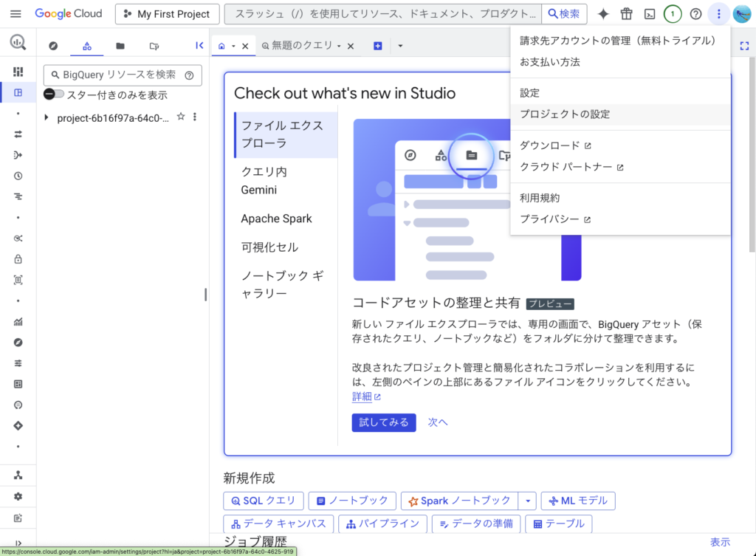Open the Gemini sparkle icon in header
756x556 pixels.
click(603, 14)
